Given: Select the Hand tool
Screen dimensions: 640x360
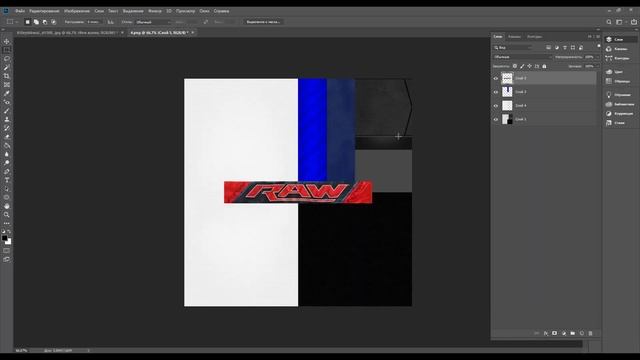Looking at the screenshot, I should click(7, 206).
